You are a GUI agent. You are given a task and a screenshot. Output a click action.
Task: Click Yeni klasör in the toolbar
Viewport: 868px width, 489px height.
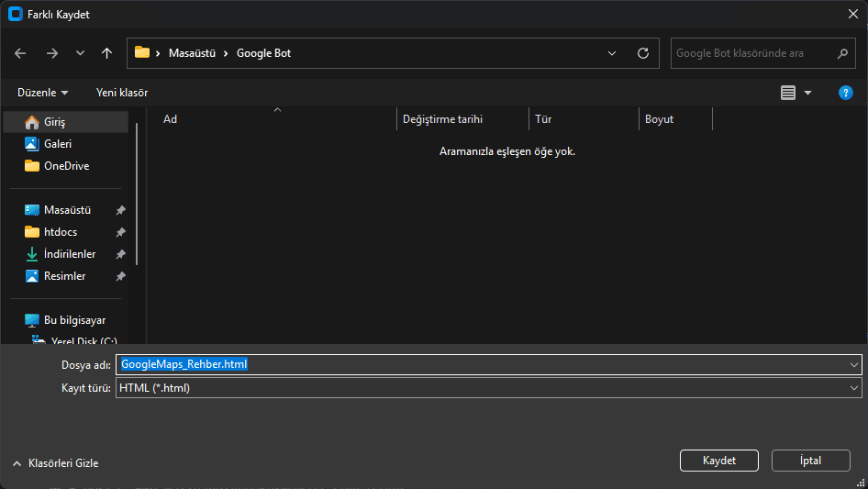122,93
